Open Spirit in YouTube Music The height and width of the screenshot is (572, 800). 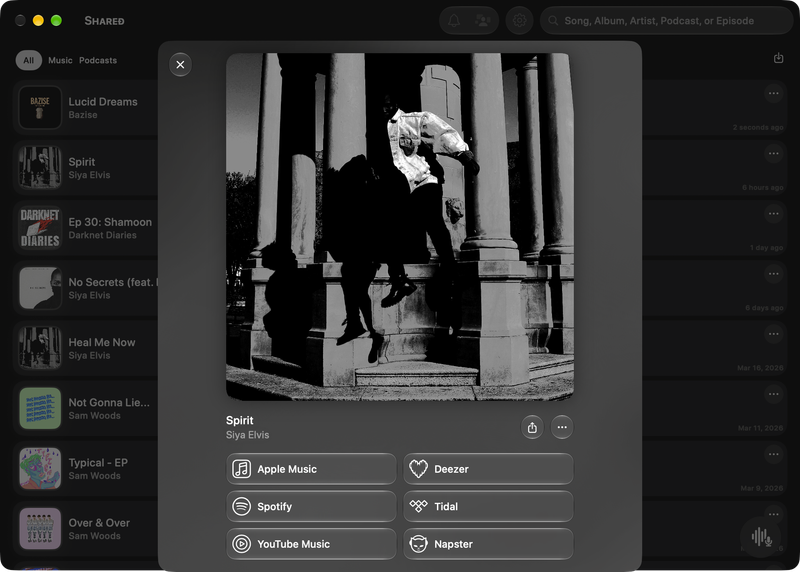311,544
